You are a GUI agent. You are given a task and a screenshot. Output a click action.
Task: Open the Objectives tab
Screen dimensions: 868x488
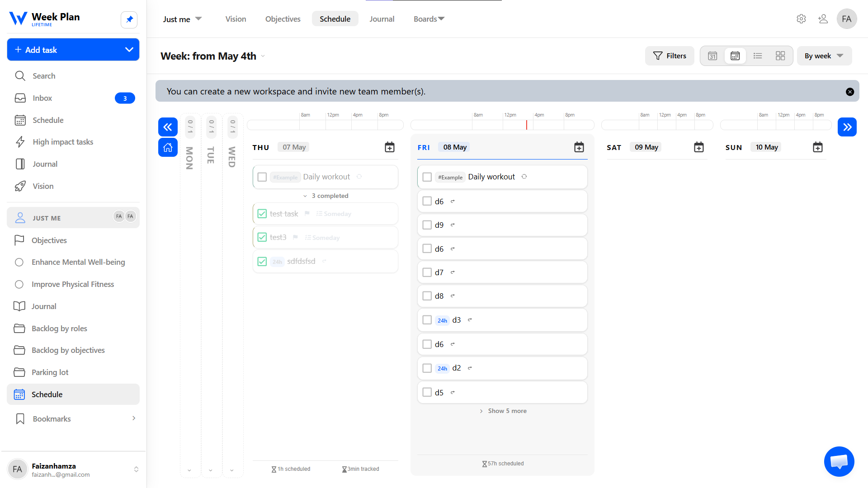tap(283, 19)
